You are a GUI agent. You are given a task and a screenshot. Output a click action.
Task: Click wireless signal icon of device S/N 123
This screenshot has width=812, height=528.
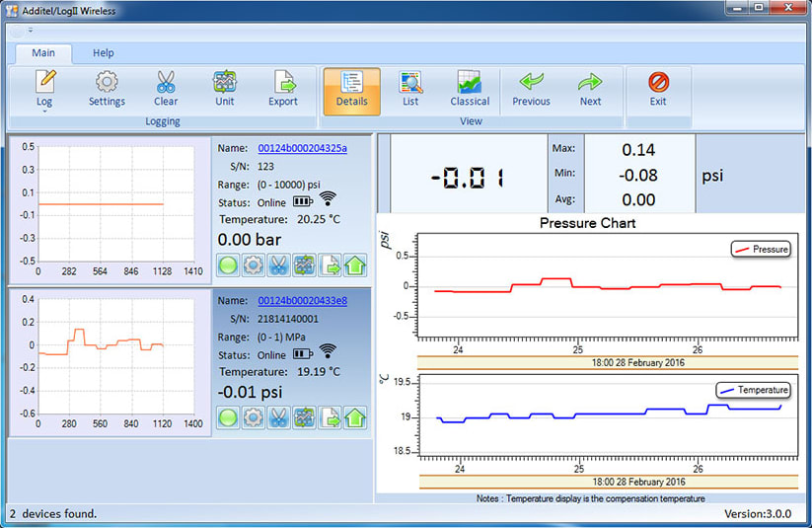(328, 198)
